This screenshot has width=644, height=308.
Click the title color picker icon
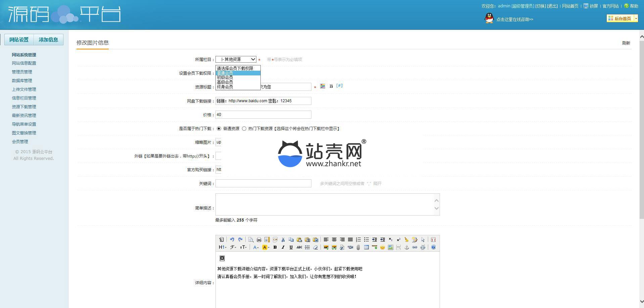coord(323,86)
